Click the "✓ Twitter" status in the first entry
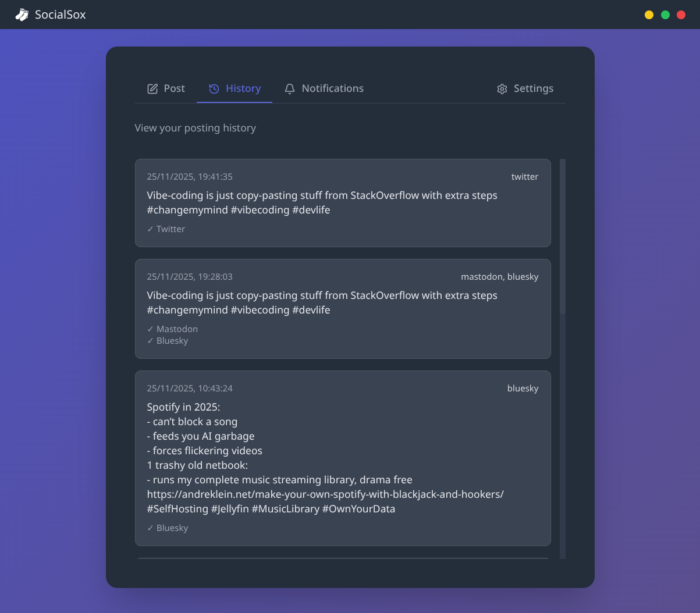The image size is (700, 613). pos(166,229)
